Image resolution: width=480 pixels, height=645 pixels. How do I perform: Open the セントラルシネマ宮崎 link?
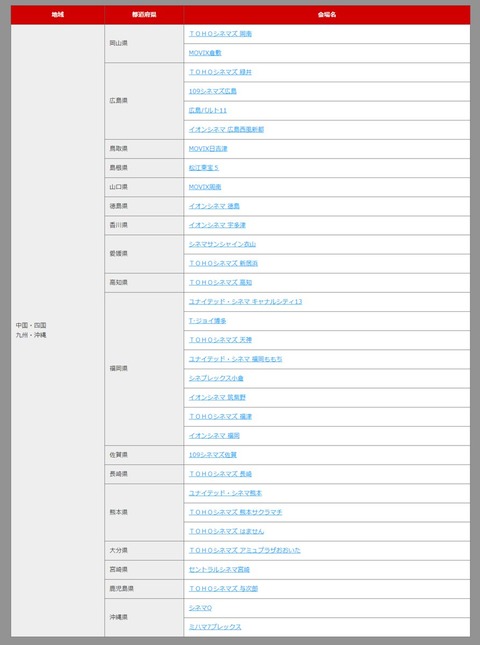click(x=219, y=569)
